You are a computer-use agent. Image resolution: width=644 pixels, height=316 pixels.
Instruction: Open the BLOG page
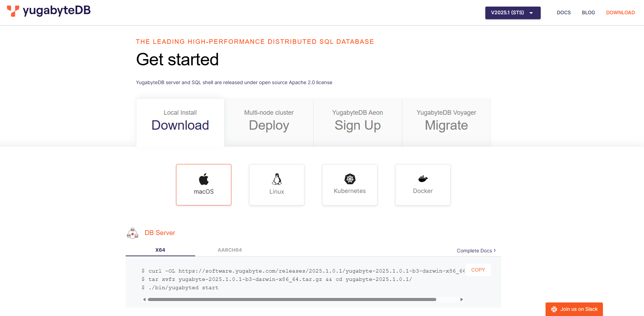pos(588,13)
